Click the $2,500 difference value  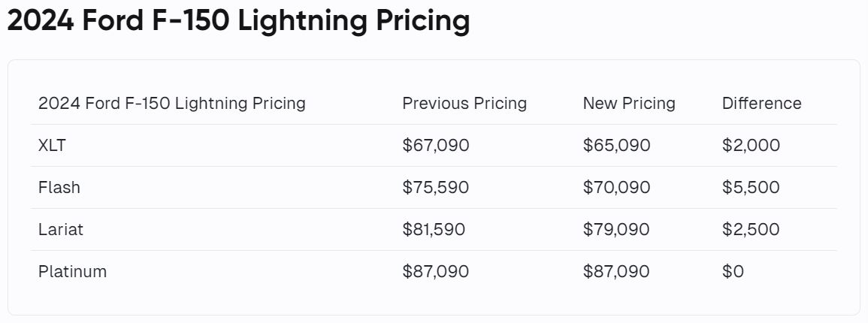coord(751,229)
